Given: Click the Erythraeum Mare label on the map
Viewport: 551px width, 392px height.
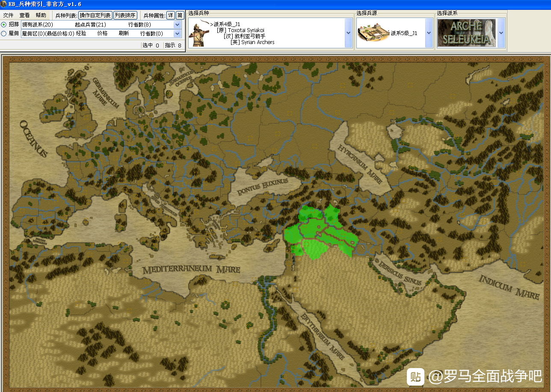Looking at the screenshot, I should click(322, 337).
